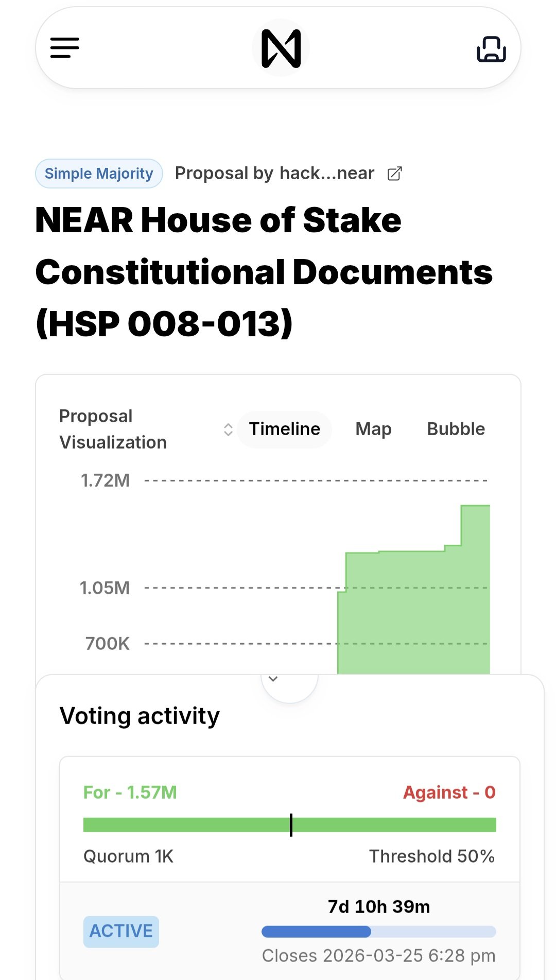Image resolution: width=556 pixels, height=980 pixels.
Task: Switch to the Map view tab
Action: (x=373, y=429)
